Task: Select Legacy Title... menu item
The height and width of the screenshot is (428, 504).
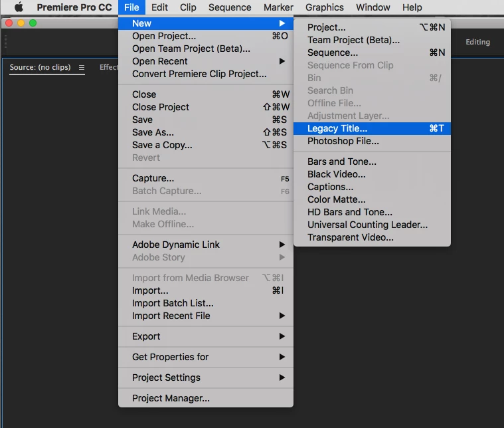Action: (373, 128)
